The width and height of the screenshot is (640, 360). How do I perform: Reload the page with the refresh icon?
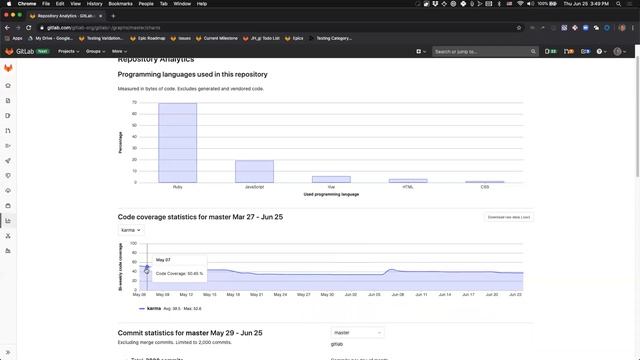(29, 28)
